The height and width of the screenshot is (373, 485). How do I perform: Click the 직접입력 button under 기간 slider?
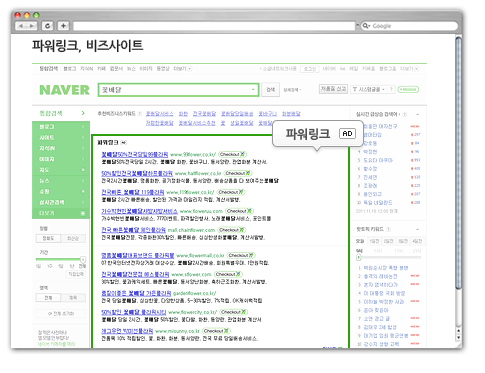pyautogui.click(x=76, y=274)
